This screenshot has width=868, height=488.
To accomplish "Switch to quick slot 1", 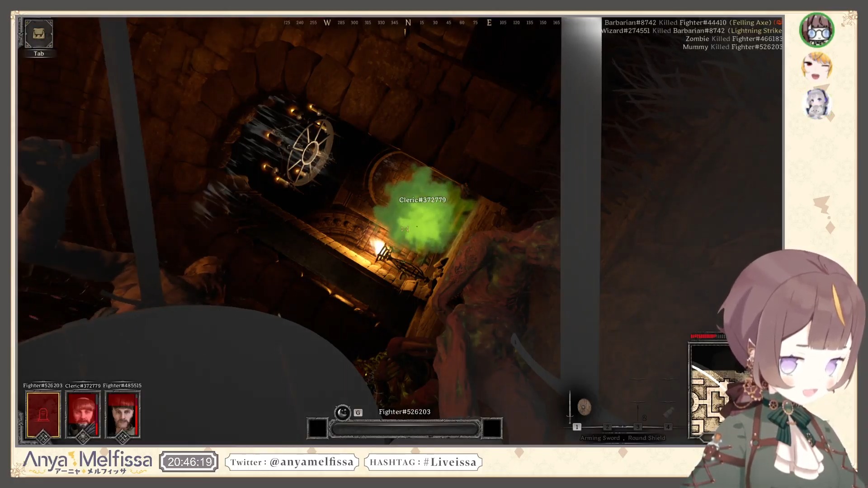I will pos(577,427).
